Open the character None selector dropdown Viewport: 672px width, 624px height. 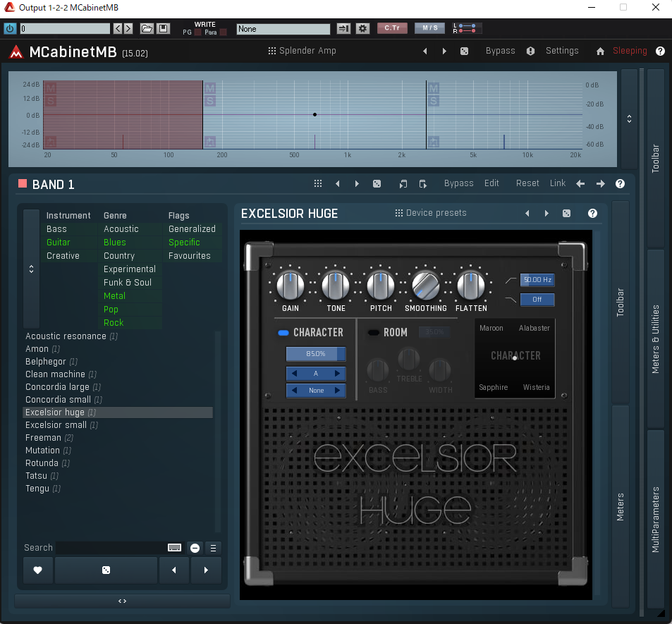coord(316,391)
